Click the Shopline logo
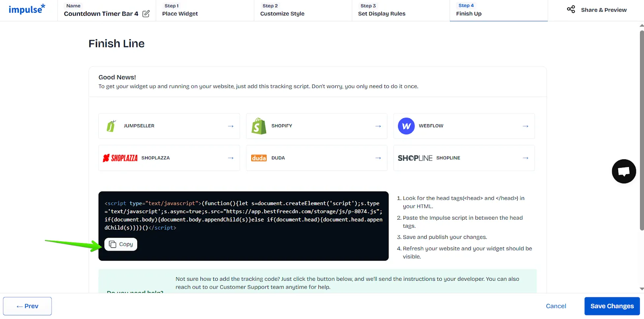The height and width of the screenshot is (319, 644). (415, 158)
